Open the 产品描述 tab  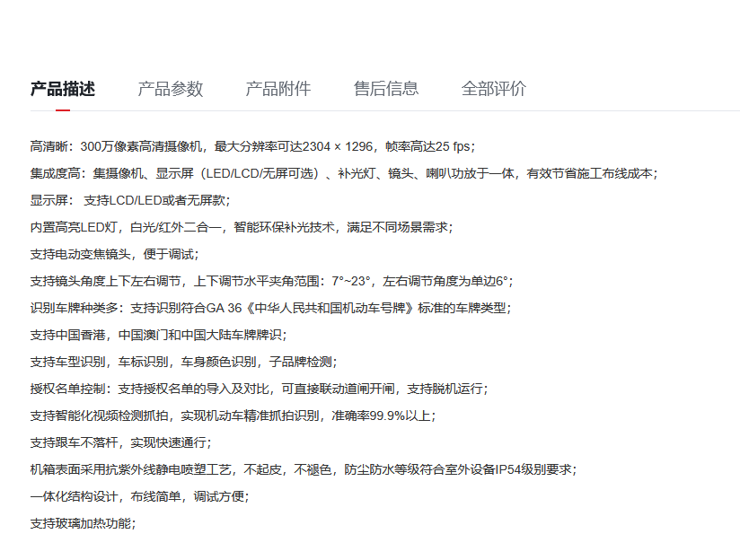tap(63, 89)
